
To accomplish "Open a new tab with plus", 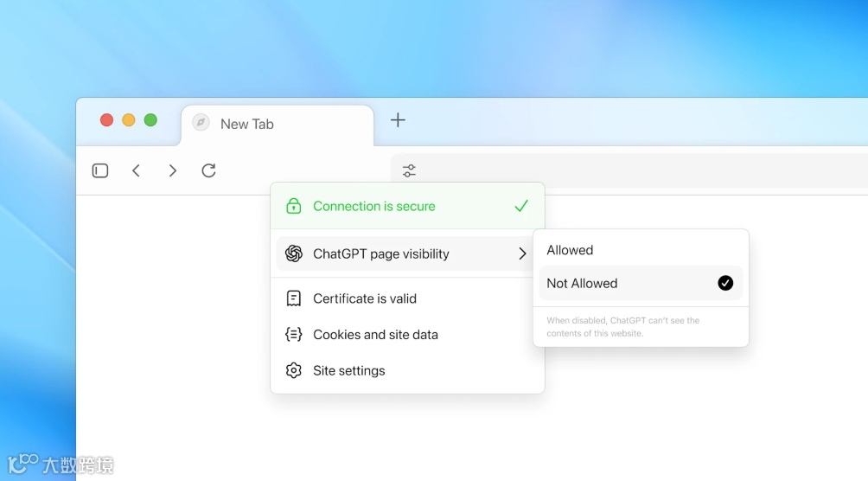I will (x=398, y=120).
